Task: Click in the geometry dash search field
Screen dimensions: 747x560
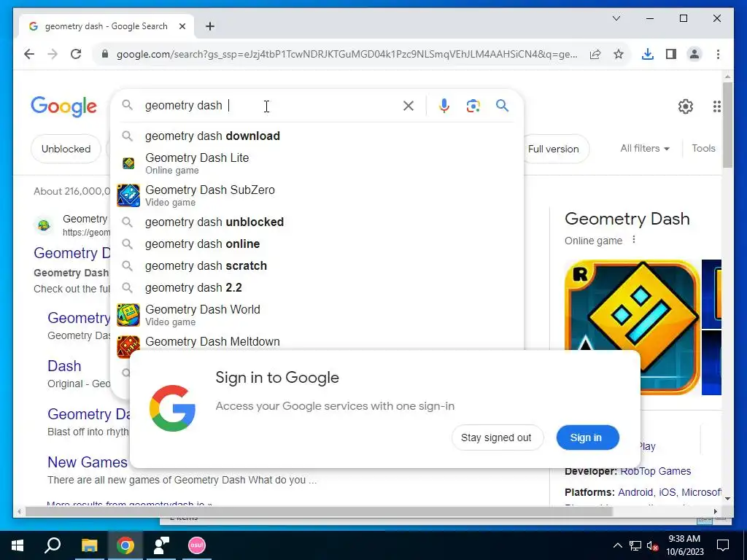Action: (x=271, y=106)
